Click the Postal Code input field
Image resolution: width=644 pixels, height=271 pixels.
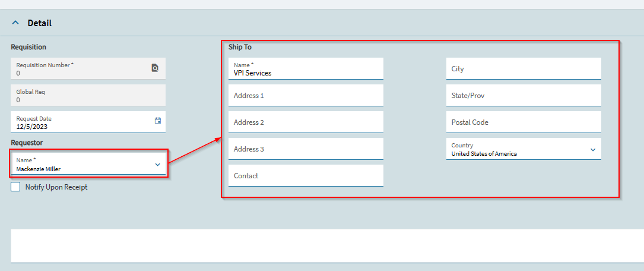tap(524, 122)
